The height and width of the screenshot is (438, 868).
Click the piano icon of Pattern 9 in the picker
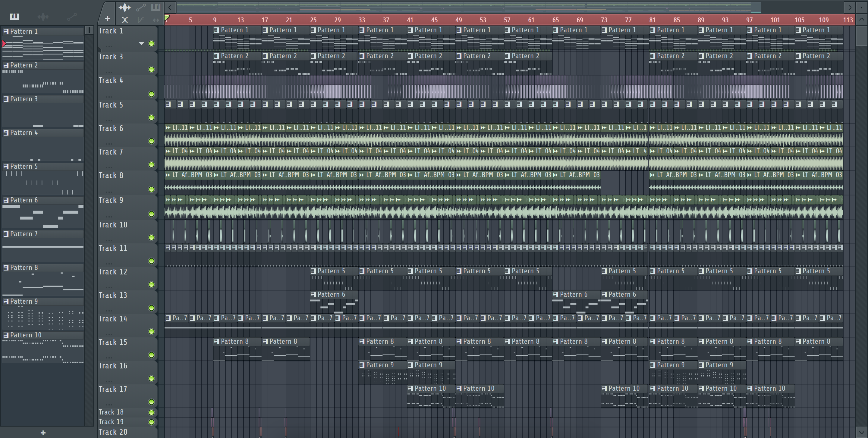(6, 301)
